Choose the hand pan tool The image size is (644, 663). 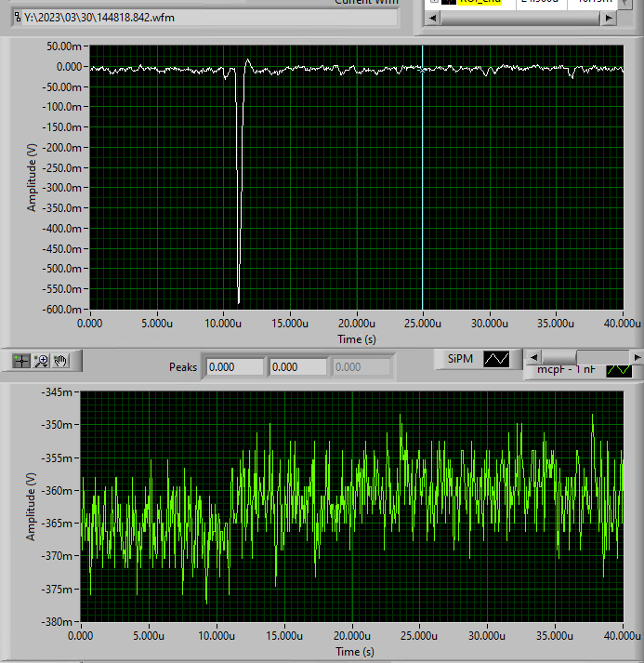tap(61, 360)
